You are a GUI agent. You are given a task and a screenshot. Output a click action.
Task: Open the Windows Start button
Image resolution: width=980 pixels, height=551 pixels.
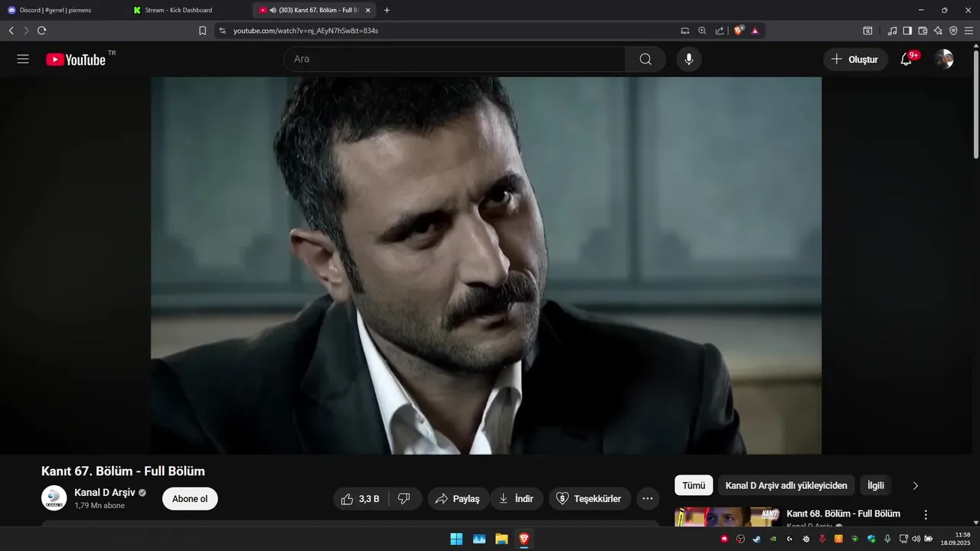456,539
